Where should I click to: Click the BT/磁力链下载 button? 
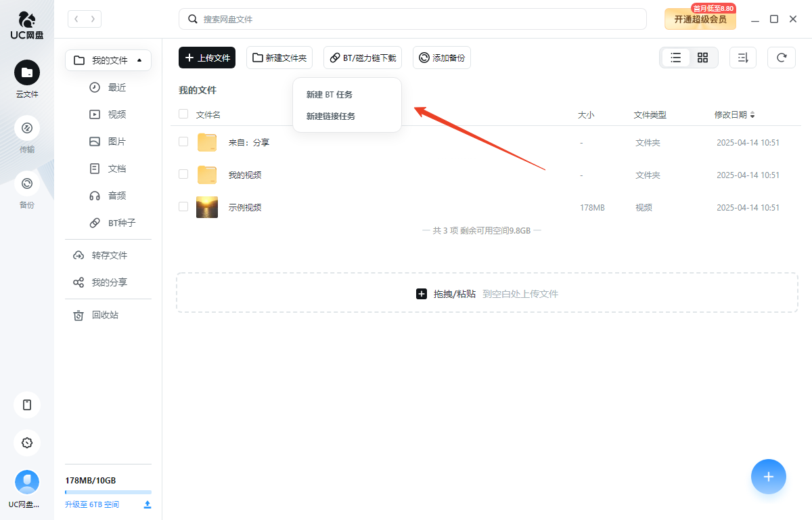click(x=363, y=58)
